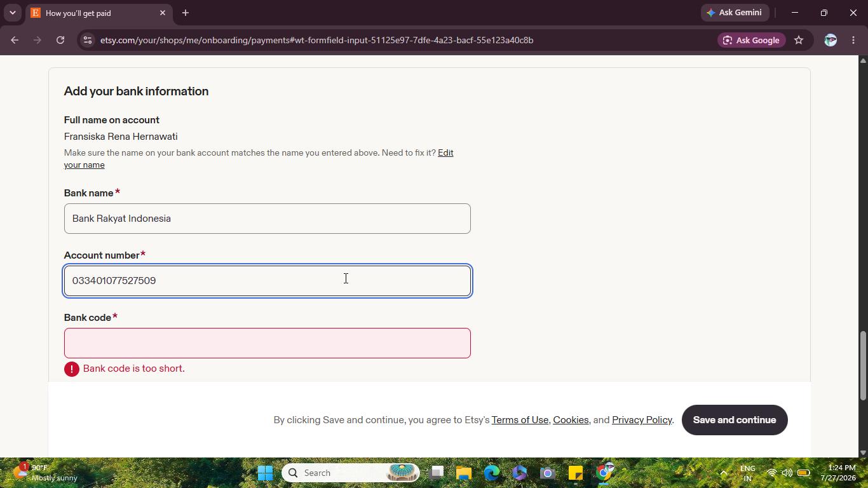
Task: Click the browser back arrow
Action: 15,40
